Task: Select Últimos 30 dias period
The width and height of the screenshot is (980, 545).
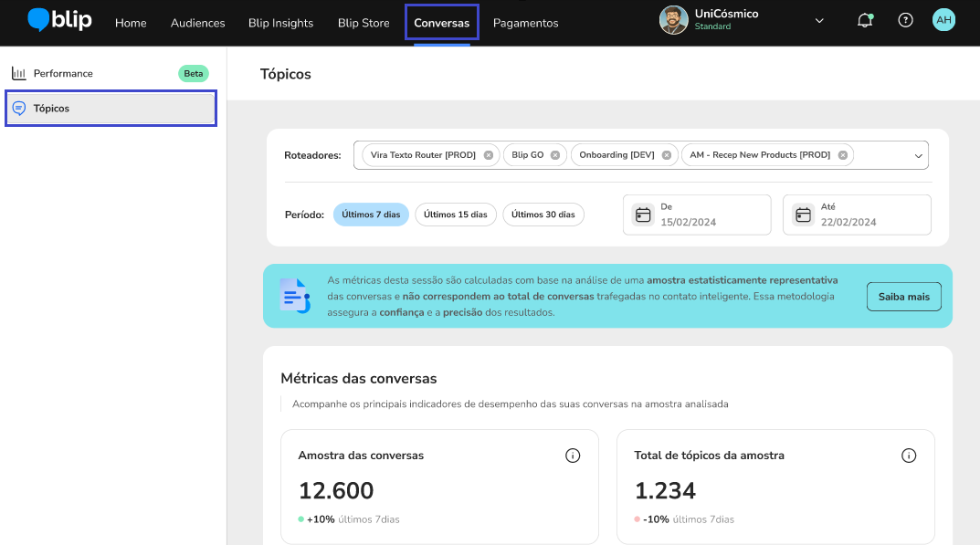Action: [x=543, y=215]
